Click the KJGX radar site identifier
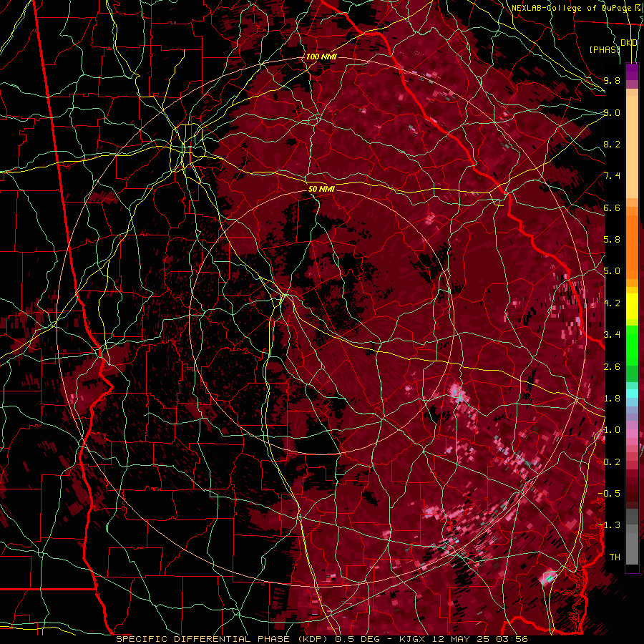 tap(413, 639)
